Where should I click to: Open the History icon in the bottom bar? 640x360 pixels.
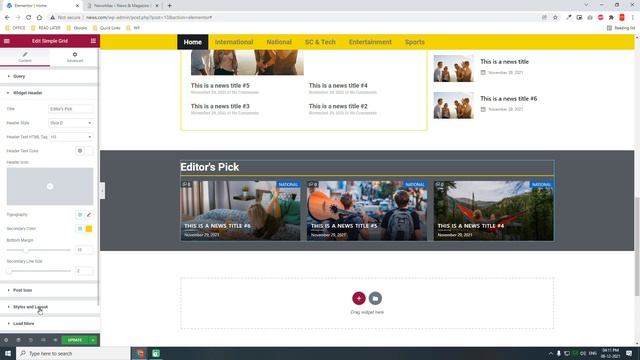tap(31, 340)
